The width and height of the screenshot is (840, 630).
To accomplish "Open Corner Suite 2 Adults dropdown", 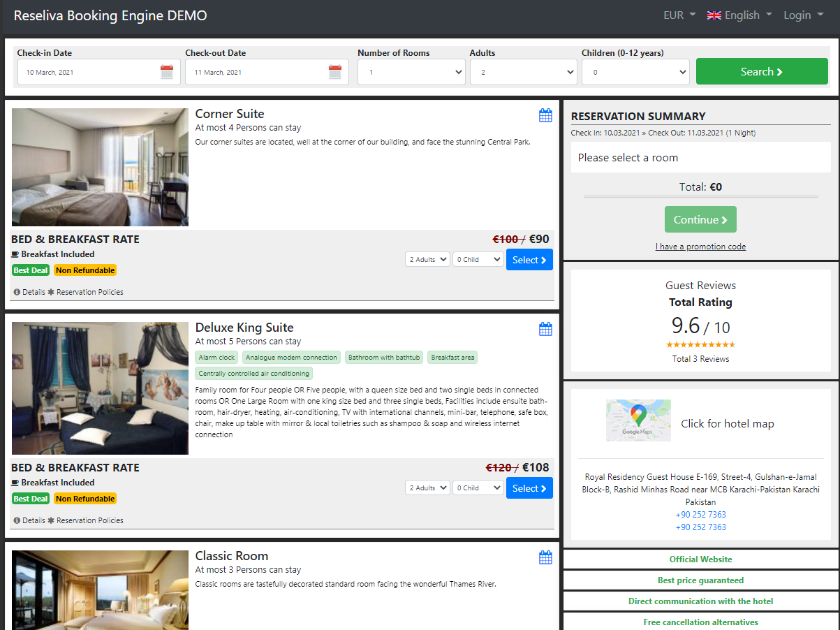I will coord(427,260).
